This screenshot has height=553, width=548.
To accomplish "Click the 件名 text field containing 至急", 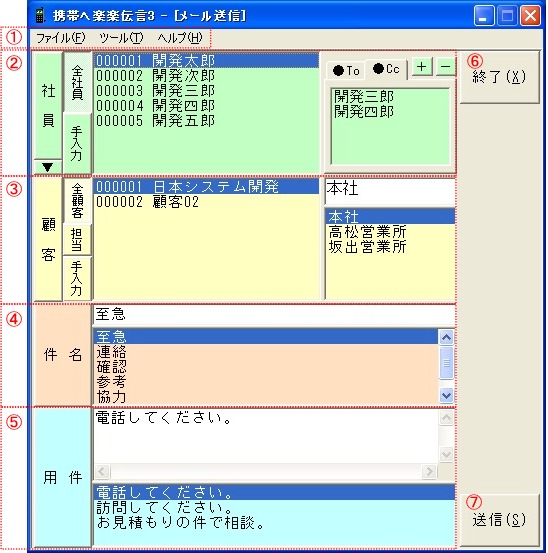I will (274, 314).
